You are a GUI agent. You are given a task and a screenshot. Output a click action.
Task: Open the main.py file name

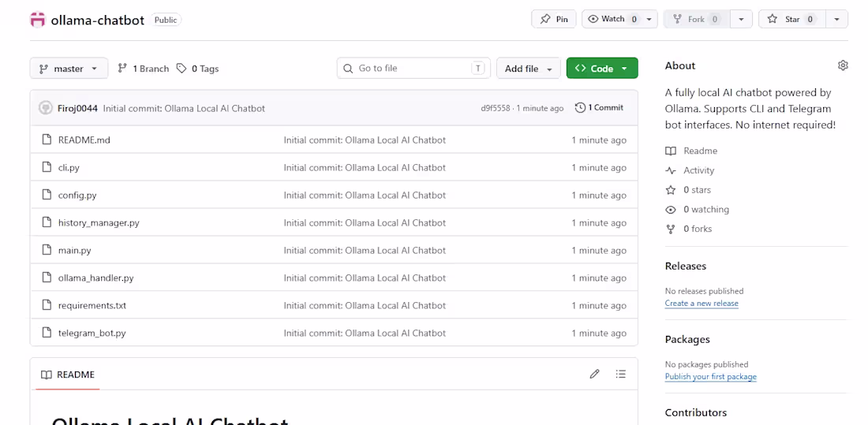tap(74, 250)
